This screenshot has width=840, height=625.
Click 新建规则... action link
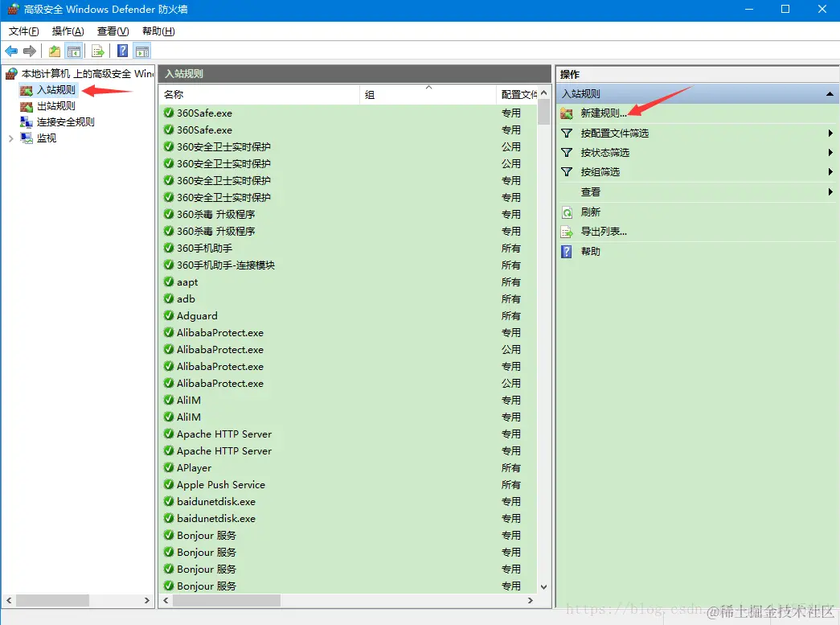pos(604,113)
